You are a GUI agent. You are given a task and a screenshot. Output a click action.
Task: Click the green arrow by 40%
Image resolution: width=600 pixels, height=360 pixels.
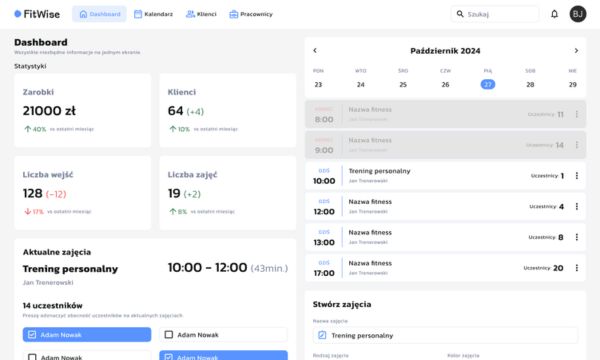point(27,129)
